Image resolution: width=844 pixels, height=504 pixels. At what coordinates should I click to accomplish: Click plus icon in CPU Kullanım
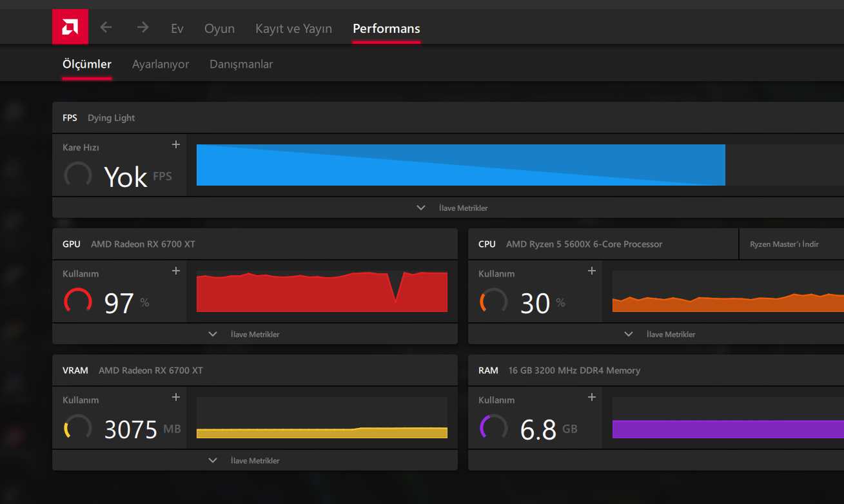click(591, 271)
